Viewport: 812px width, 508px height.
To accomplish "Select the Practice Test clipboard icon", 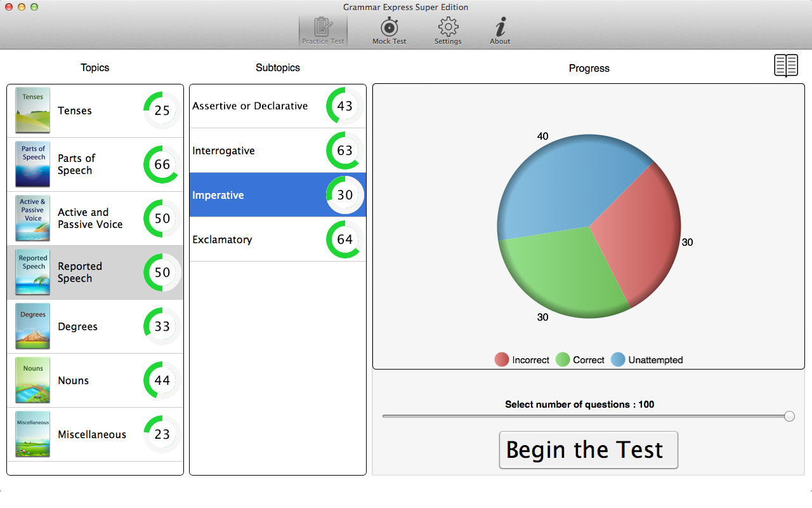I will tap(323, 28).
